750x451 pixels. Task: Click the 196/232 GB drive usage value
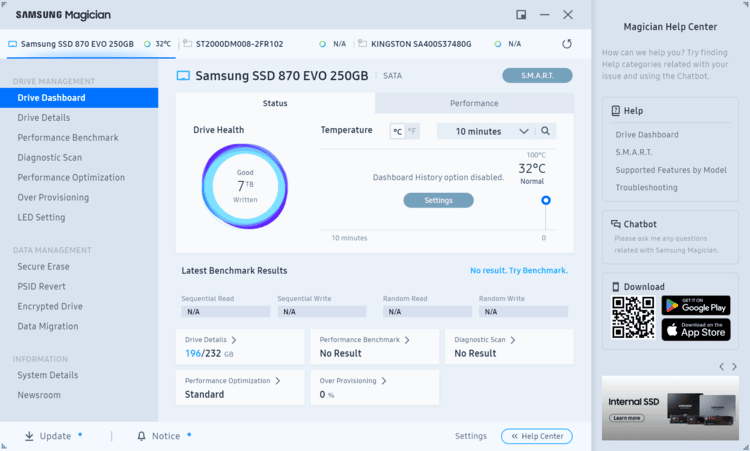pyautogui.click(x=209, y=353)
